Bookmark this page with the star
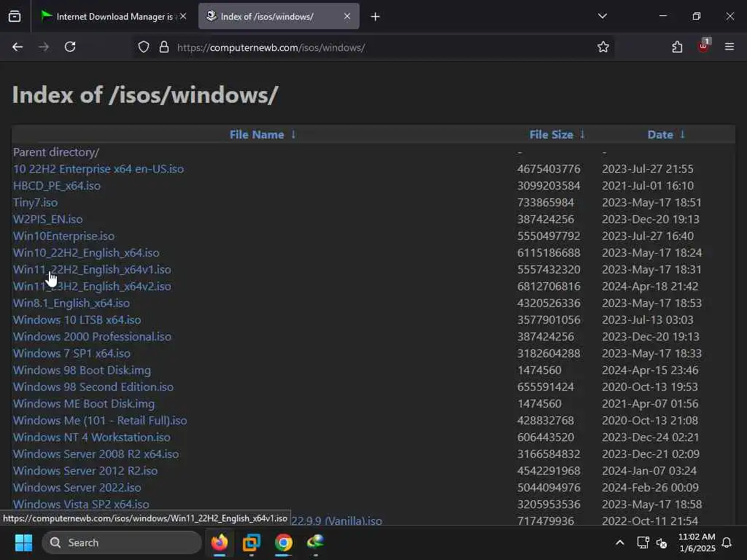The height and width of the screenshot is (560, 747). coord(603,47)
